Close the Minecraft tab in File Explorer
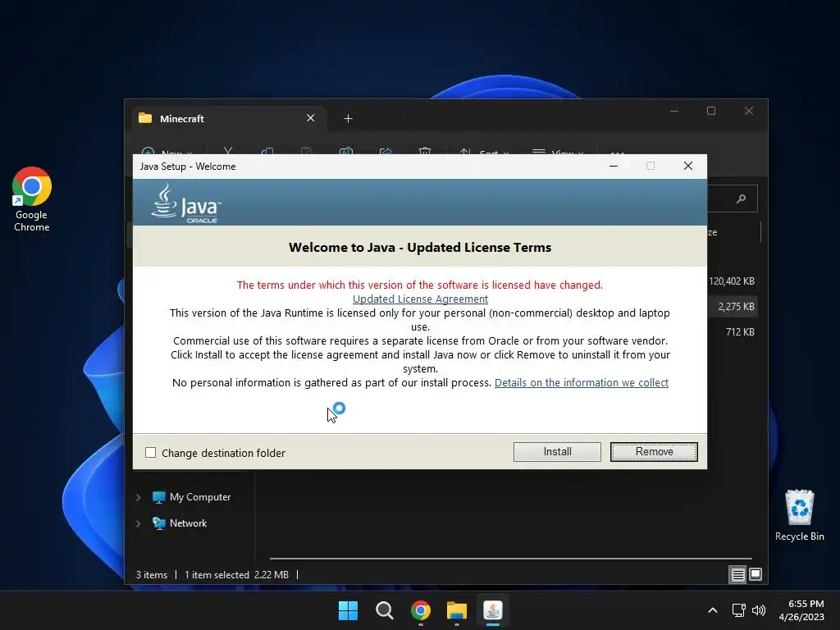 tap(310, 118)
